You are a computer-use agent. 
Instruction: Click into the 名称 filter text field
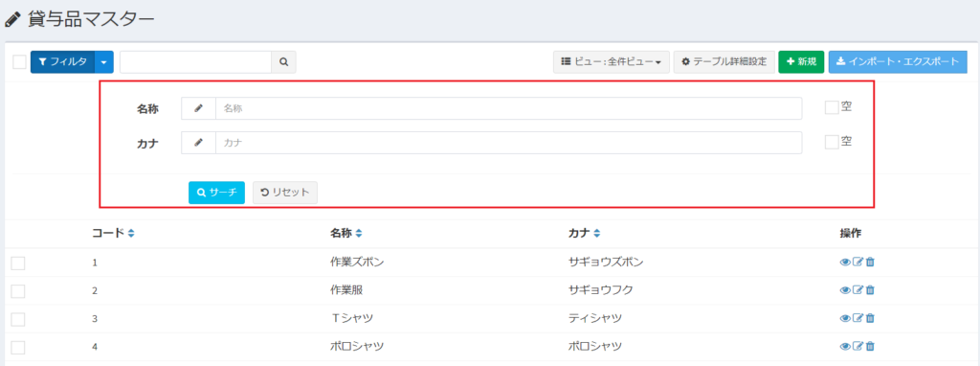(509, 108)
